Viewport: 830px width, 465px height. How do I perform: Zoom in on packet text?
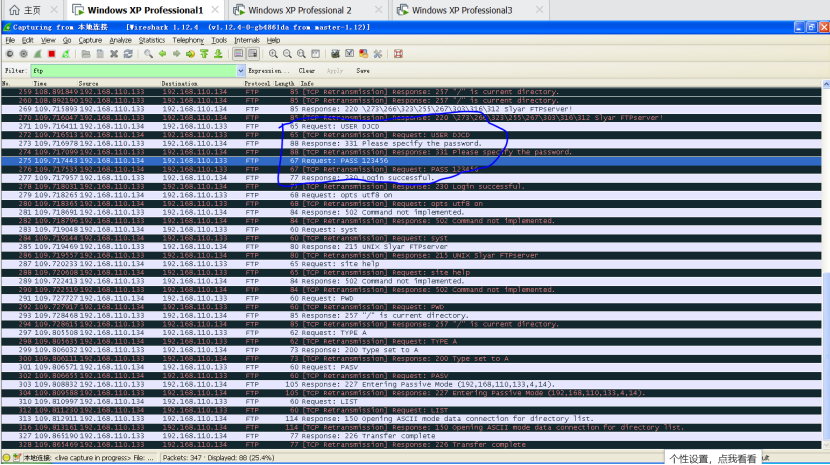[273, 54]
